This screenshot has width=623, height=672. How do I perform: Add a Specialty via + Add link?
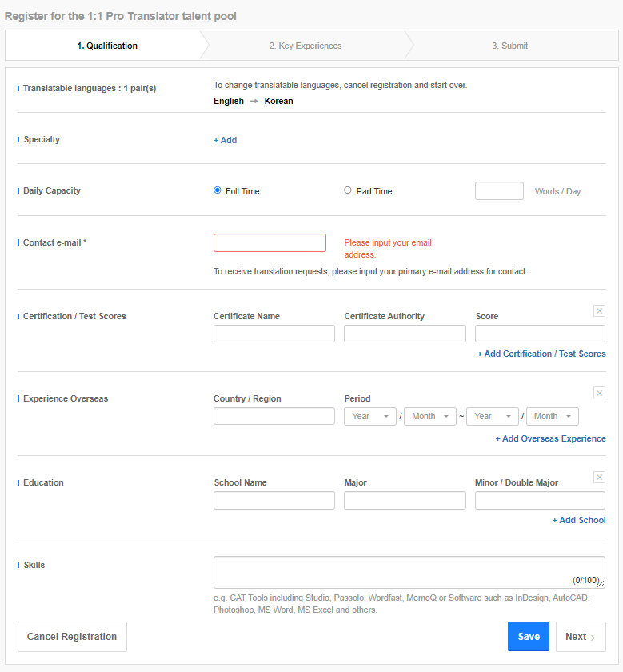225,140
